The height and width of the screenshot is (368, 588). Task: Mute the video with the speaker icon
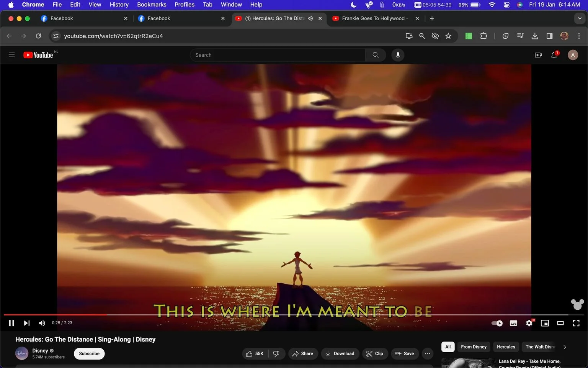tap(42, 323)
